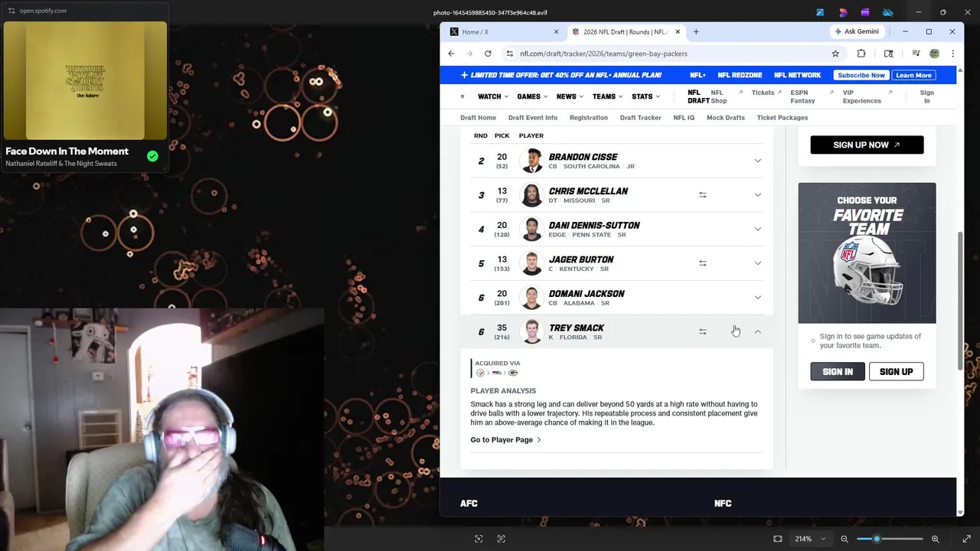The height and width of the screenshot is (551, 980).
Task: Expand Domani Jackson pick details
Action: pos(757,298)
